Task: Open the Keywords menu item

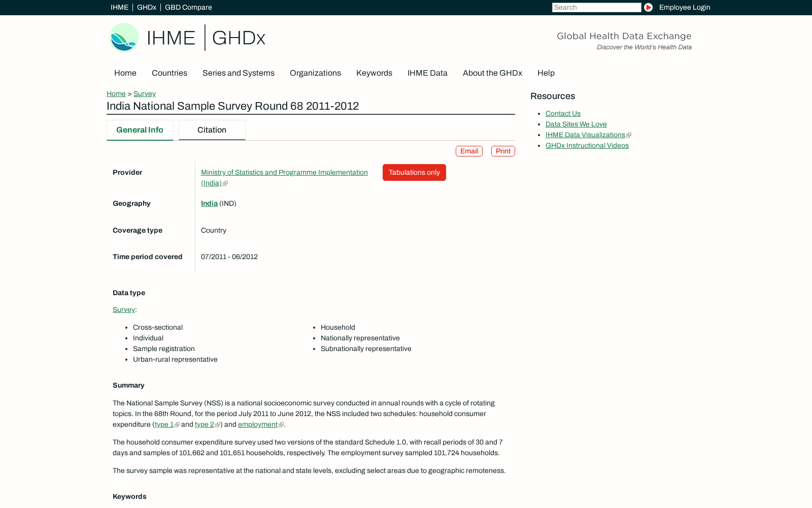Action: click(x=374, y=73)
